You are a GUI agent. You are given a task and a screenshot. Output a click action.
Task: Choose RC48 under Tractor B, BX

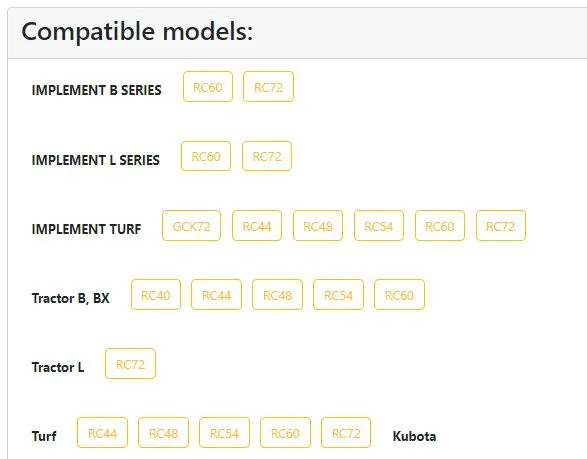[x=277, y=295]
